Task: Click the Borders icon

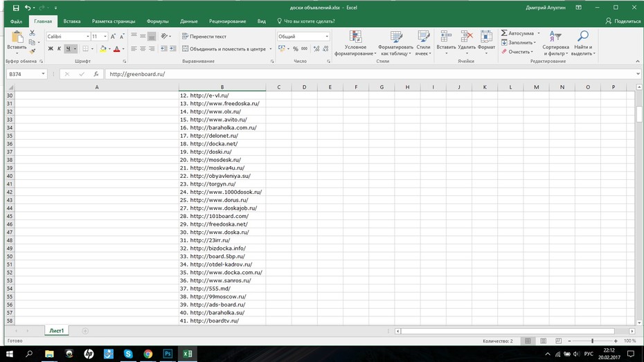Action: pyautogui.click(x=85, y=49)
